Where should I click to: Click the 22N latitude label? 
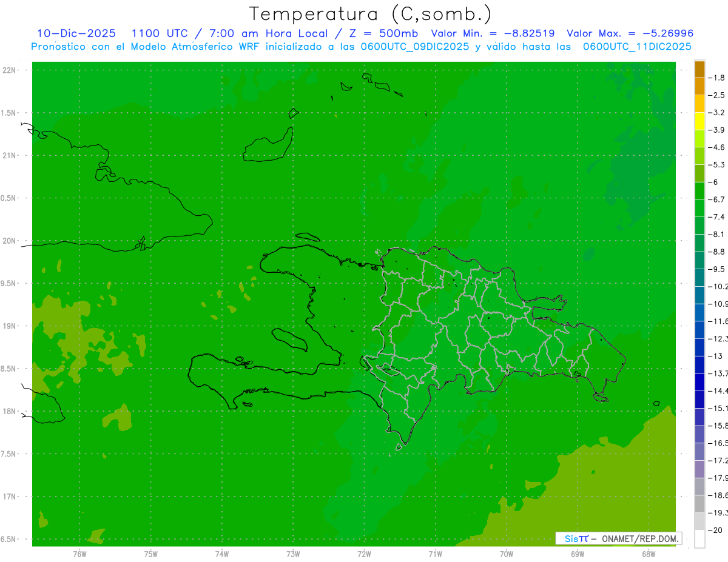point(10,70)
